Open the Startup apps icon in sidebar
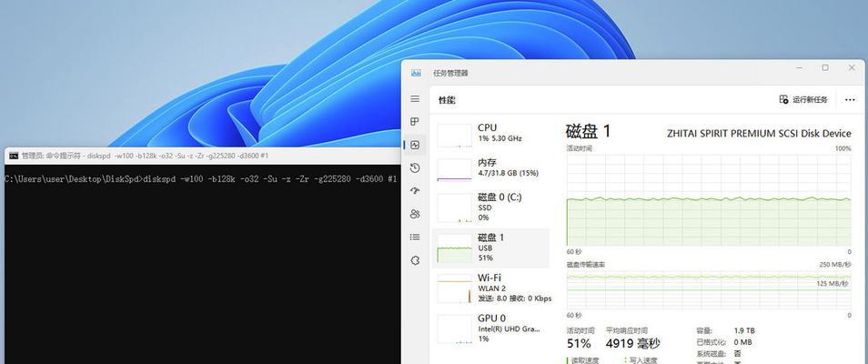 point(415,191)
